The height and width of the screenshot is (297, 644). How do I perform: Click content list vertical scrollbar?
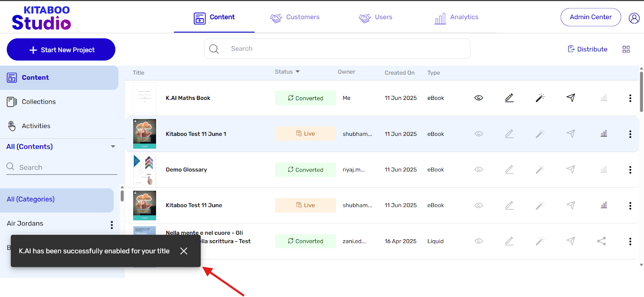coord(641,91)
